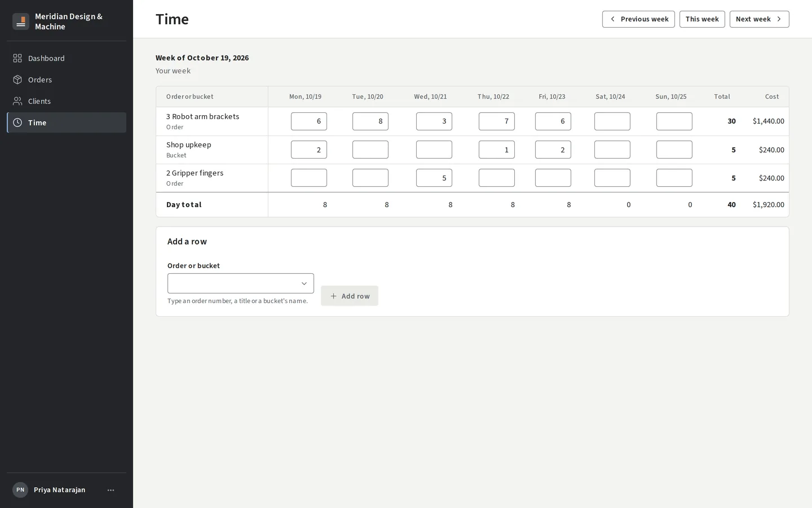This screenshot has height=508, width=812.
Task: Click the left chevron on Previous week
Action: click(612, 19)
